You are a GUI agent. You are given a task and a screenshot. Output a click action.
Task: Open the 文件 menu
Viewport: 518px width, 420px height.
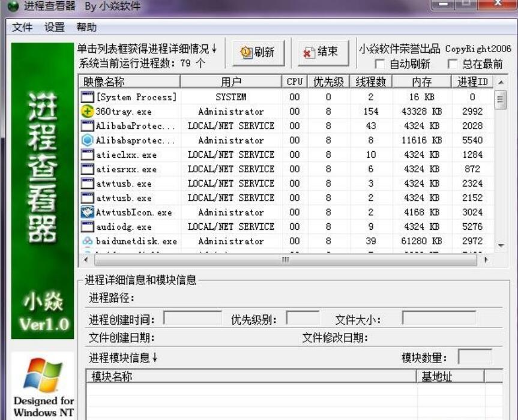click(x=22, y=28)
